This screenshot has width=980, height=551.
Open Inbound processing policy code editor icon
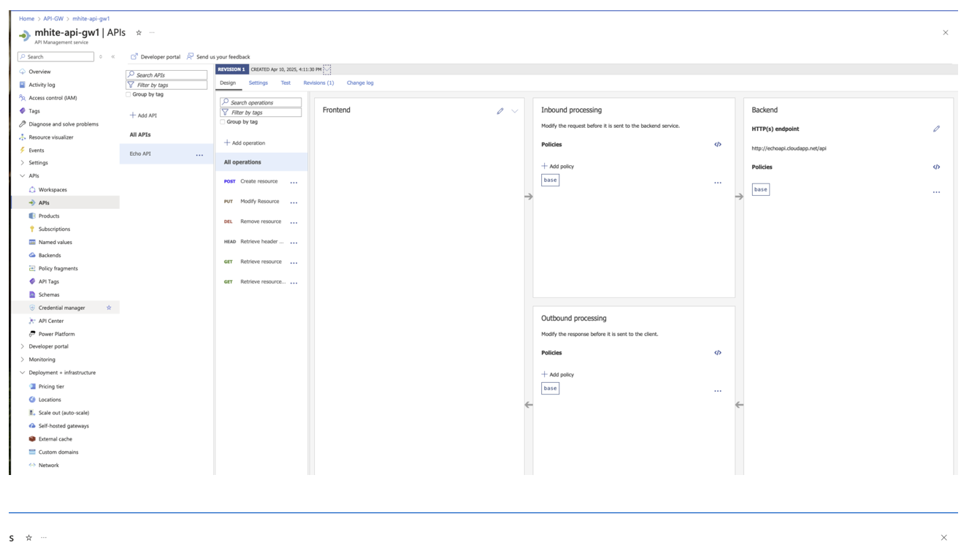coord(717,145)
